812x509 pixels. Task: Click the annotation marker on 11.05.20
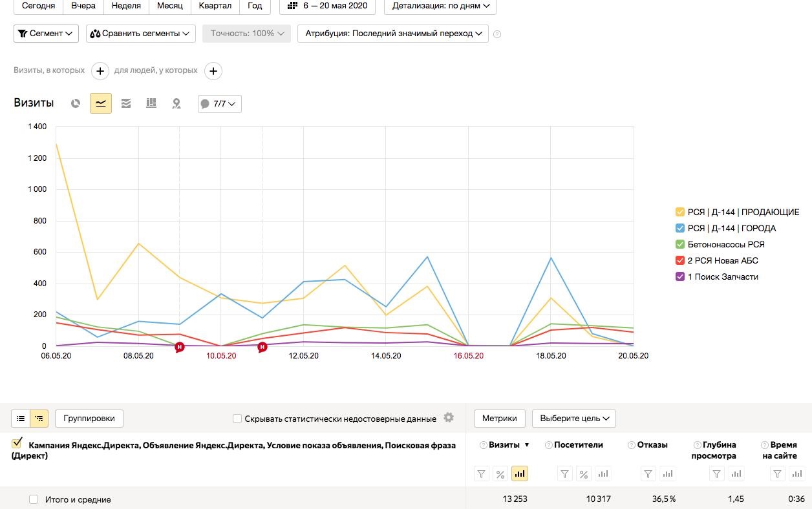pos(262,348)
